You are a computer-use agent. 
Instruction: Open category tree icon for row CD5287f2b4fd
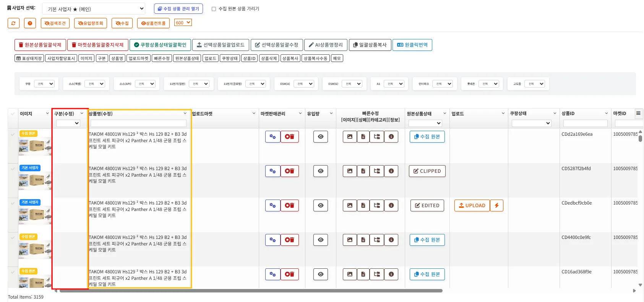tap(377, 171)
